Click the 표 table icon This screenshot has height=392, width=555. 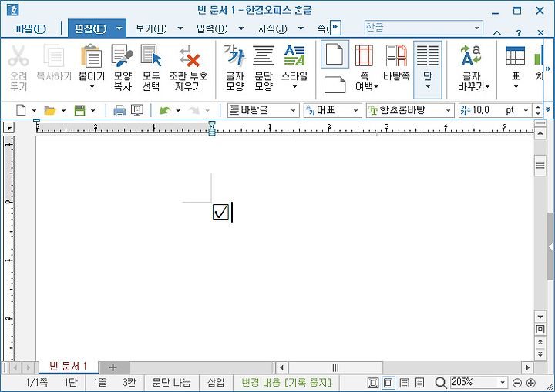pos(516,56)
